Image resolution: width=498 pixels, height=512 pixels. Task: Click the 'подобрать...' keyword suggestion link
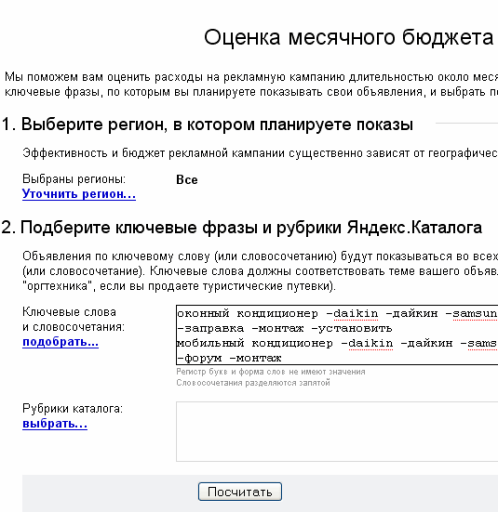[60, 342]
